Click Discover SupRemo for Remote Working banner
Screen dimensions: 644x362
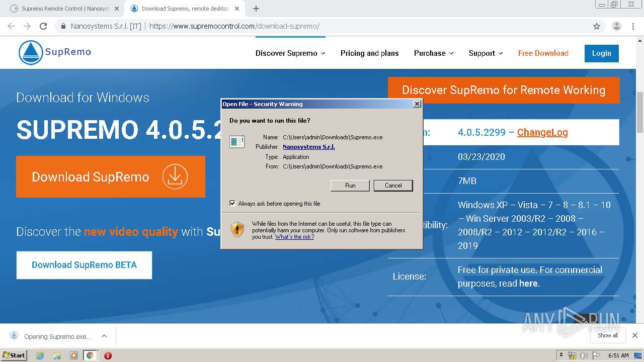(x=504, y=90)
